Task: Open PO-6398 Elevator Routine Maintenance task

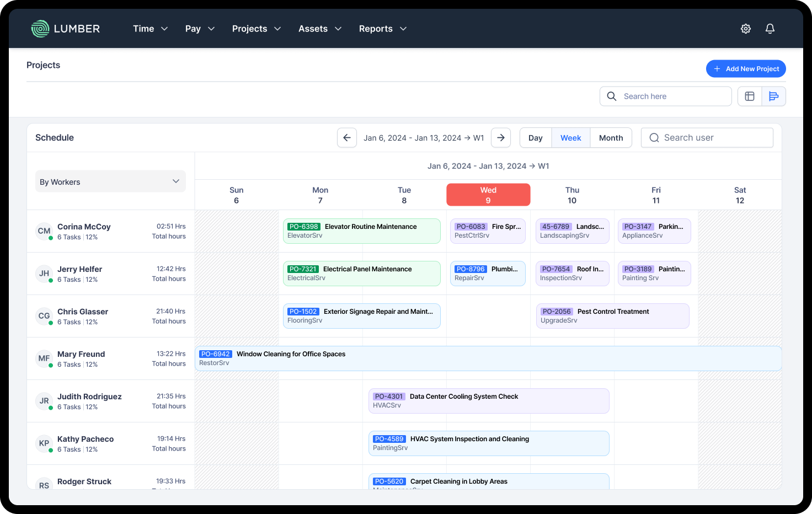Action: pyautogui.click(x=362, y=231)
